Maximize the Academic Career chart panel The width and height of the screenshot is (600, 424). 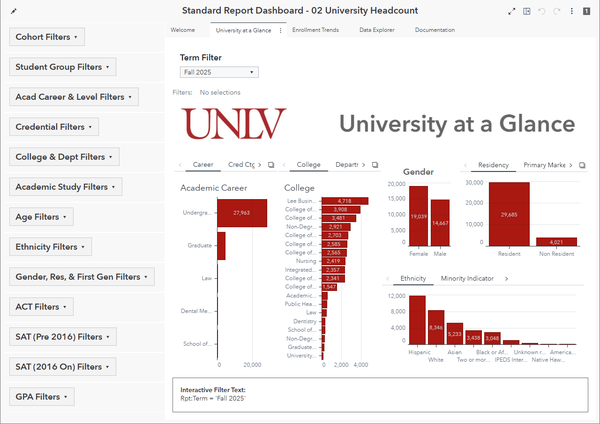click(271, 165)
